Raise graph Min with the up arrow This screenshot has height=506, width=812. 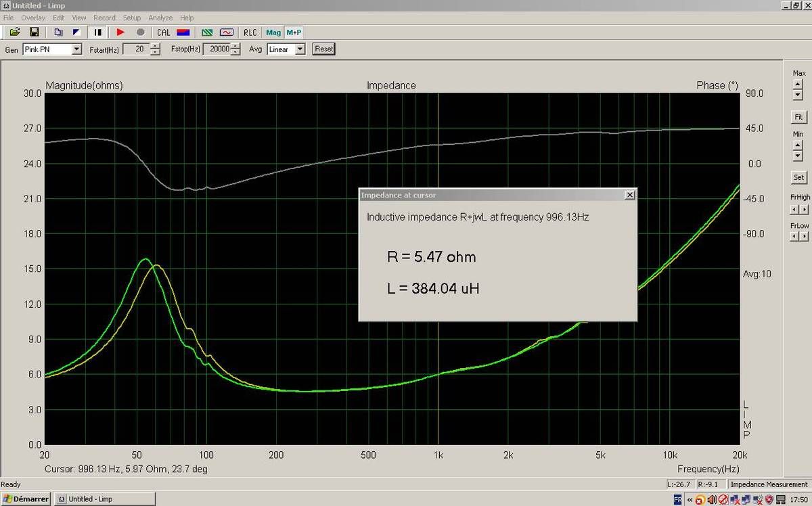coord(798,145)
